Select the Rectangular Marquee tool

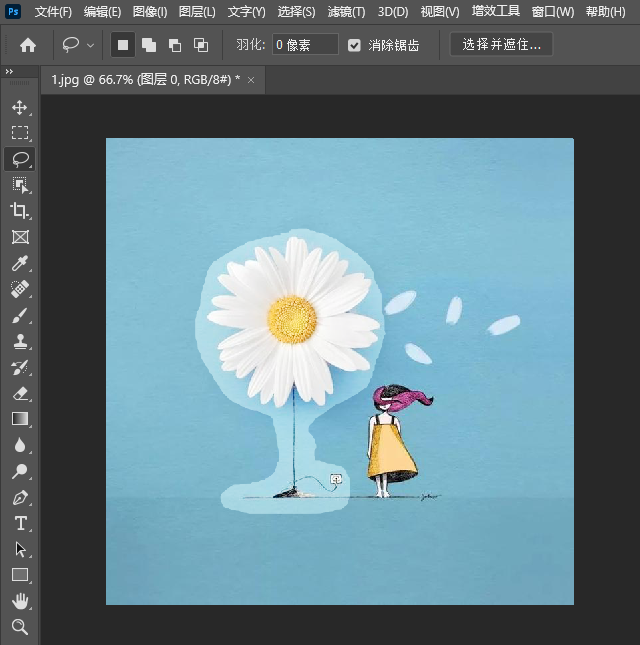click(x=20, y=133)
